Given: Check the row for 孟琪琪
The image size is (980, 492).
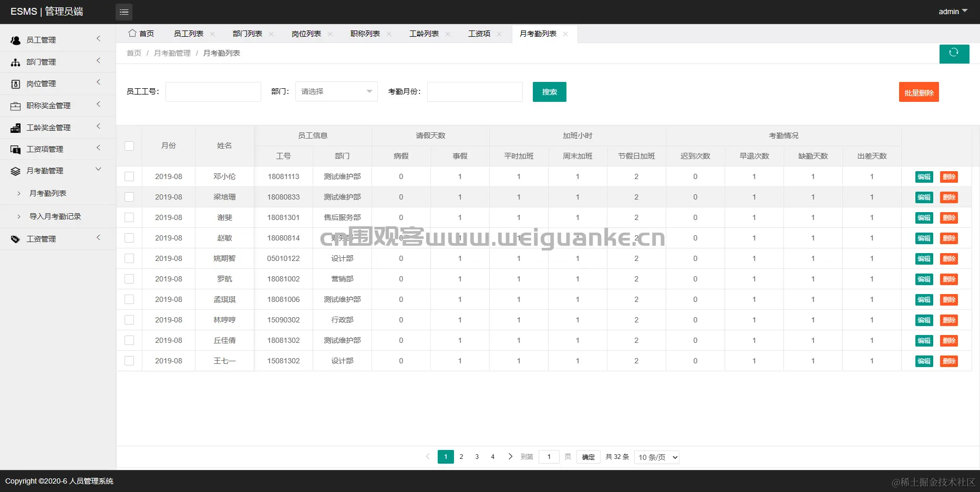Looking at the screenshot, I should [129, 299].
